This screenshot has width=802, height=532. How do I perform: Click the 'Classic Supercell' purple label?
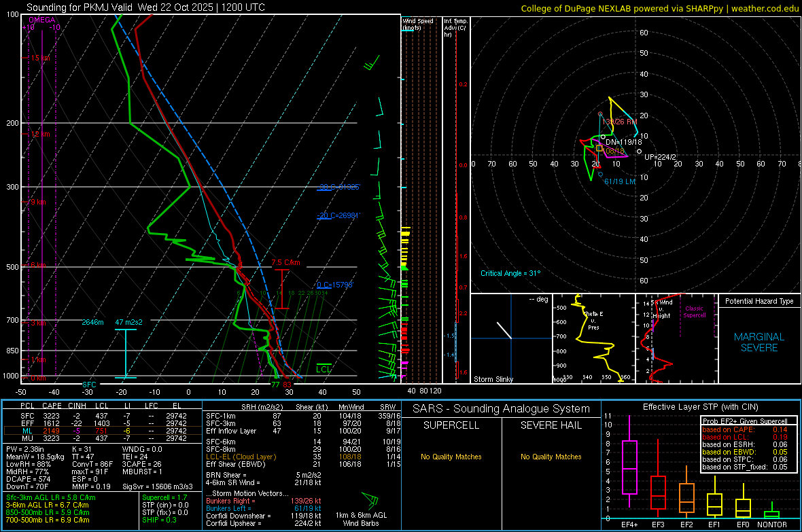point(694,312)
